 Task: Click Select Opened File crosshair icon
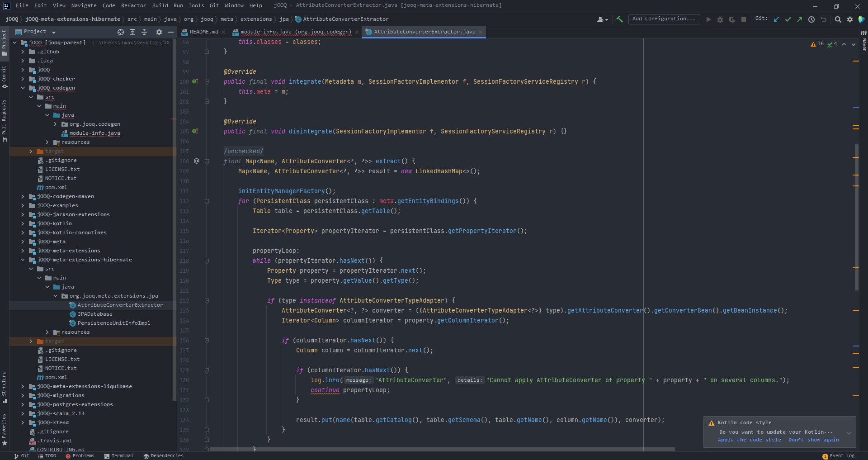(x=121, y=32)
